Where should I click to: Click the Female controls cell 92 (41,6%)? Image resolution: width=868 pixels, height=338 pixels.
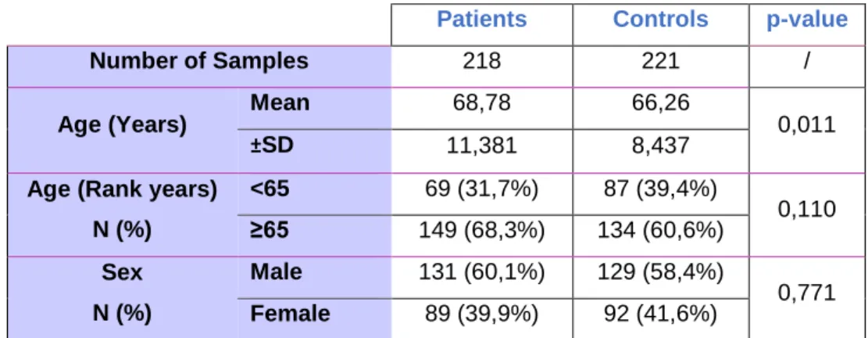660,314
